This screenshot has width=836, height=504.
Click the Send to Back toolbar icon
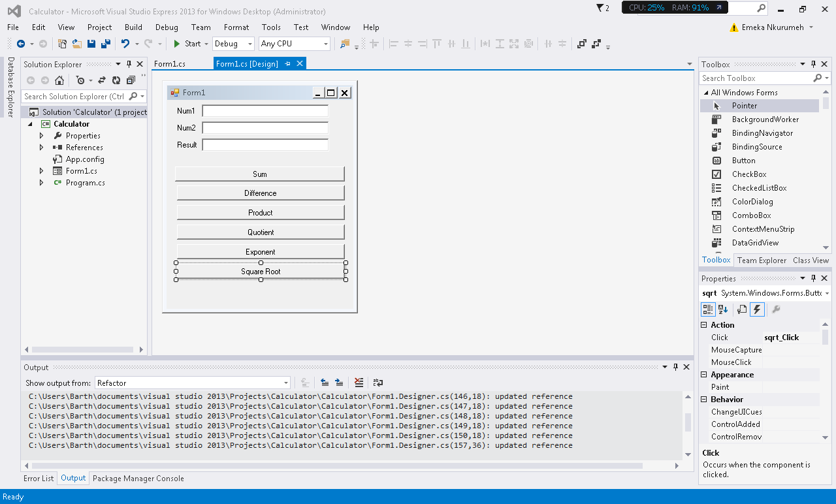point(596,44)
